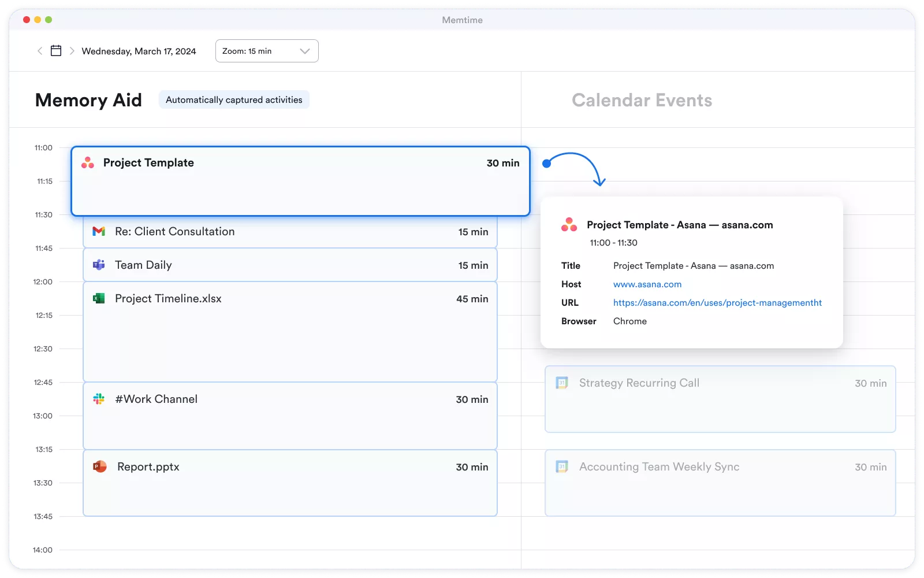Select the Strategy Recurring Call event
Viewport: 924px width, 578px height.
[x=720, y=399]
